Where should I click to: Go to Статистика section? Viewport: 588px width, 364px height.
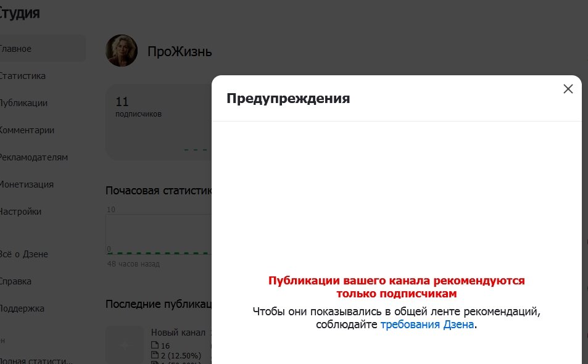pyautogui.click(x=22, y=76)
